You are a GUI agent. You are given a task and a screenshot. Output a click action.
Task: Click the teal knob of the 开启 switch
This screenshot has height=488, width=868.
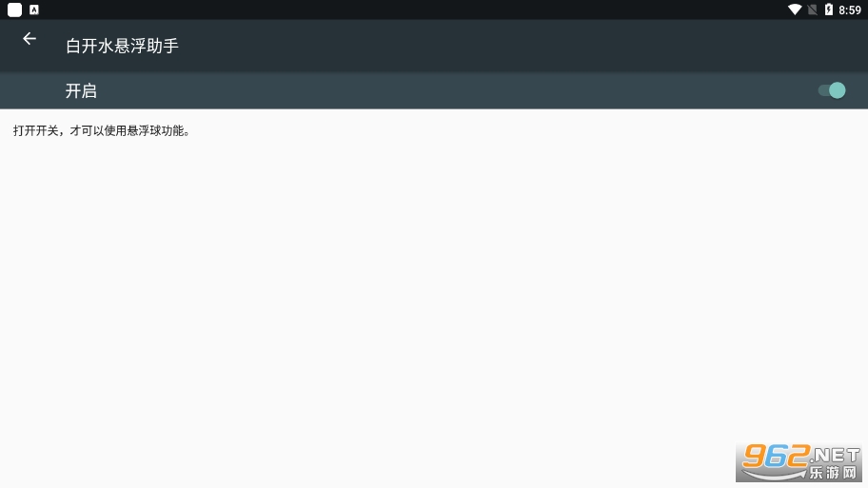coord(837,90)
